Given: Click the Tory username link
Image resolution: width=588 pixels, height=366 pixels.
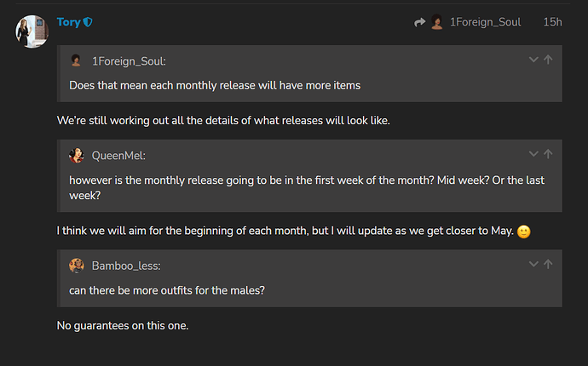Looking at the screenshot, I should [69, 22].
